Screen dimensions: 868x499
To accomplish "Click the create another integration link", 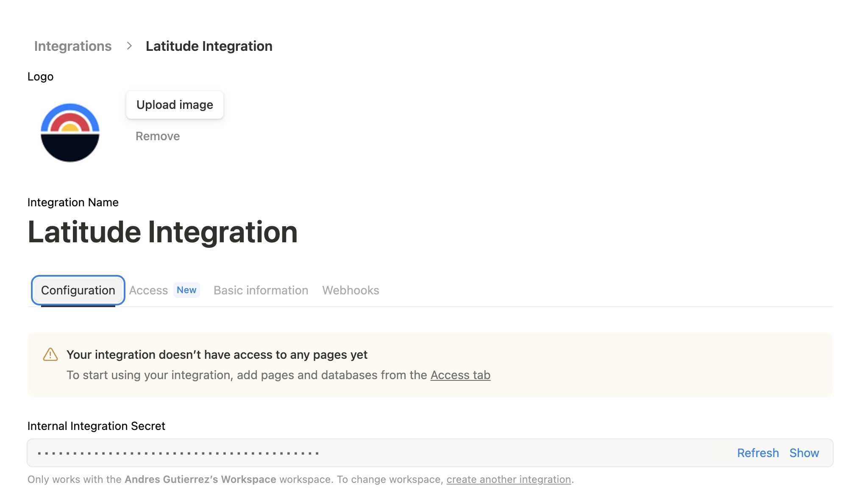I will tap(509, 479).
